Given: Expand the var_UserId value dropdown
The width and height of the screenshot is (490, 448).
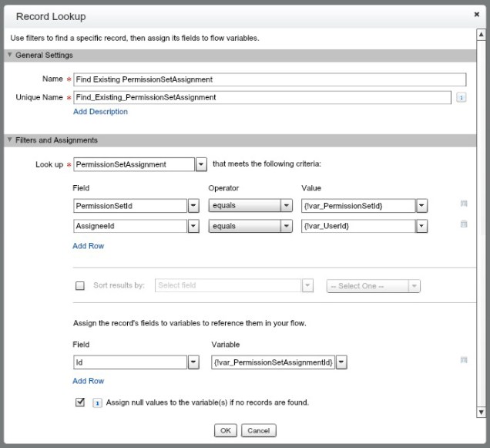Looking at the screenshot, I should [x=421, y=226].
